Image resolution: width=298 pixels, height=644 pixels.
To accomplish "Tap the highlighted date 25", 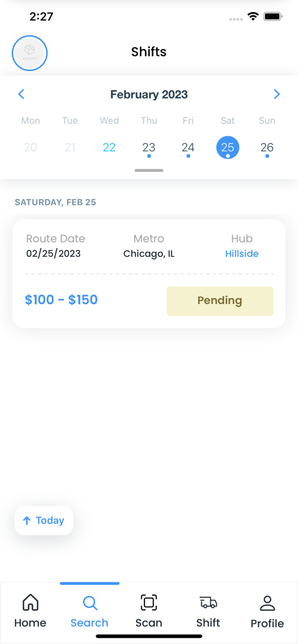I will point(228,147).
